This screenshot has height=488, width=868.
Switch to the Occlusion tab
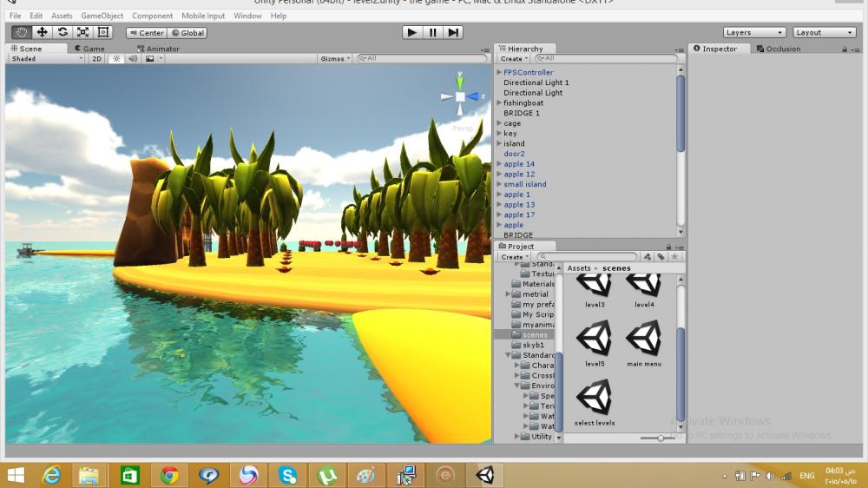779,49
